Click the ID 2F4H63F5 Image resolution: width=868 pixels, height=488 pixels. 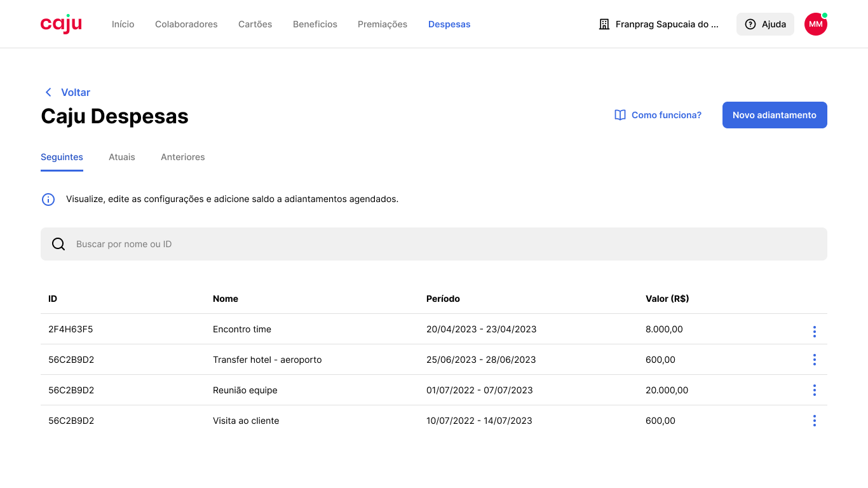(71, 329)
